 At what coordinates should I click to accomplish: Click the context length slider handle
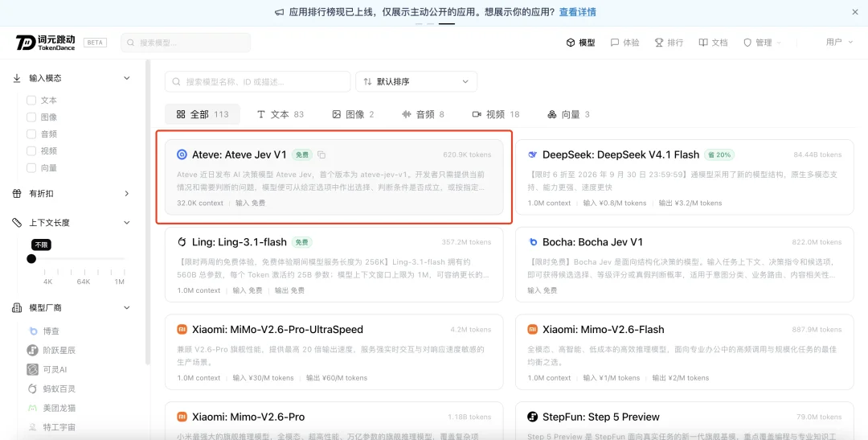[31, 259]
